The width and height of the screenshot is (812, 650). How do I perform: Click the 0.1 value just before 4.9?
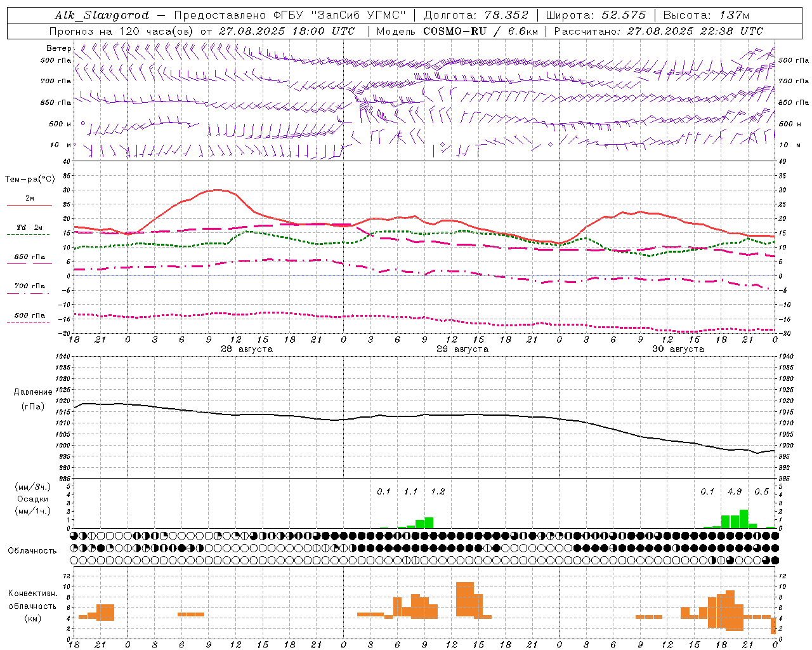(707, 492)
